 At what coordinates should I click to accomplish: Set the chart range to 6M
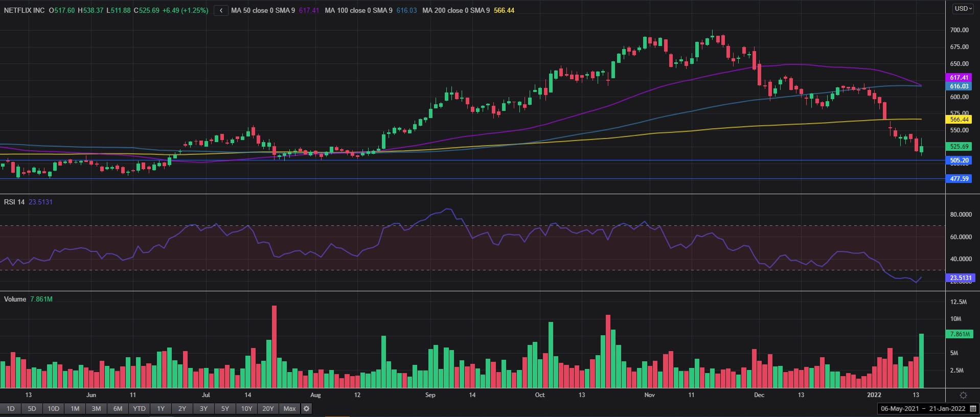[x=118, y=408]
